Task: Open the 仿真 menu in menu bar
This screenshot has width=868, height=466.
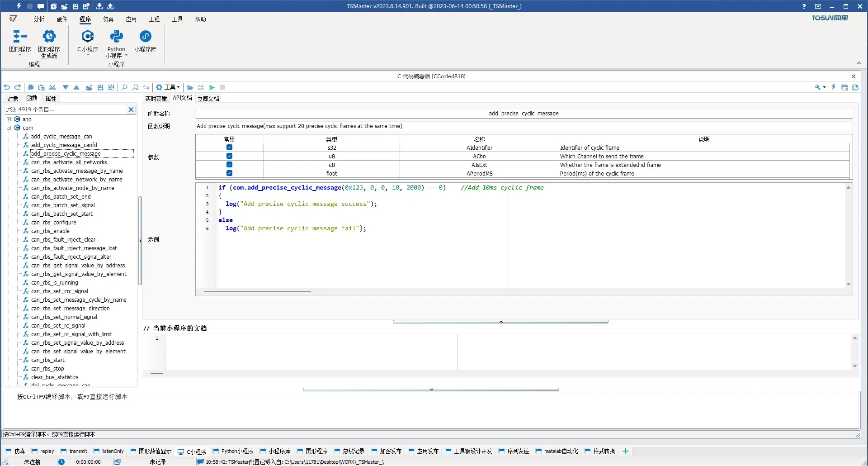Action: (108, 19)
